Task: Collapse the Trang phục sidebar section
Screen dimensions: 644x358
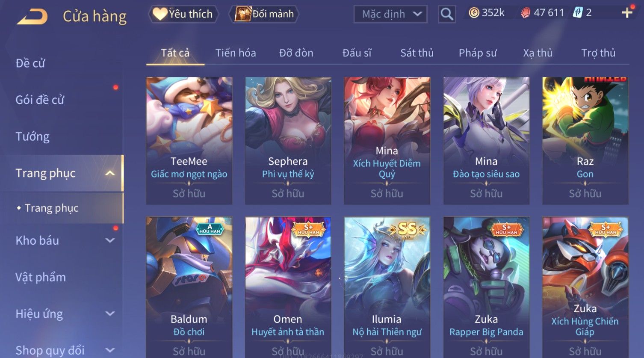Action: pyautogui.click(x=110, y=173)
